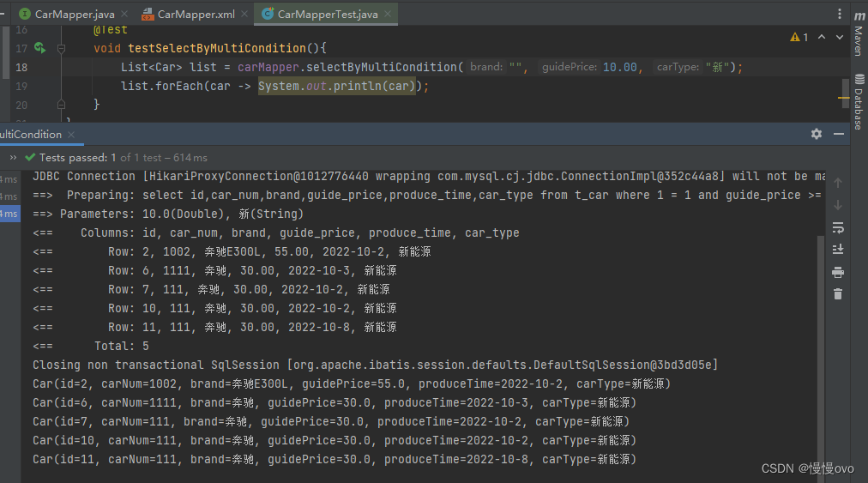Click the Parameters log line
The image size is (868, 483).
[x=168, y=214]
